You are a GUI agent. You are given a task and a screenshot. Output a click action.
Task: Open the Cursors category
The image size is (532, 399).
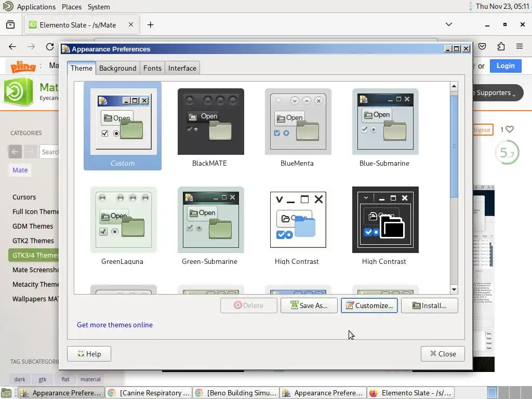pyautogui.click(x=24, y=197)
